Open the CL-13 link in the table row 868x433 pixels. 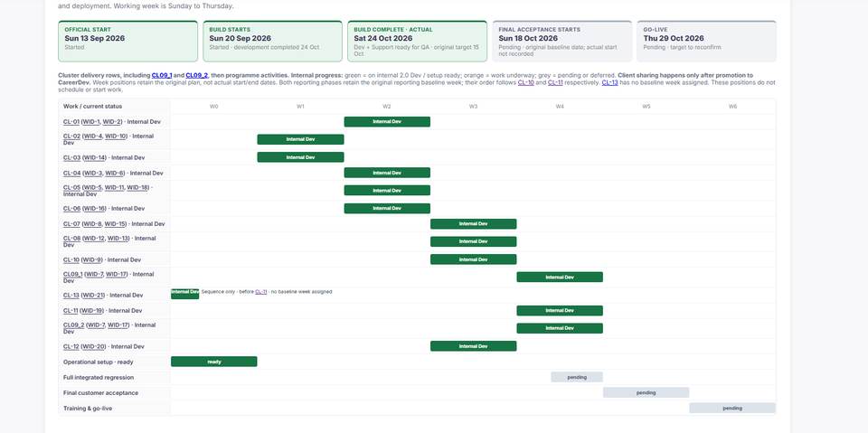pyautogui.click(x=71, y=296)
